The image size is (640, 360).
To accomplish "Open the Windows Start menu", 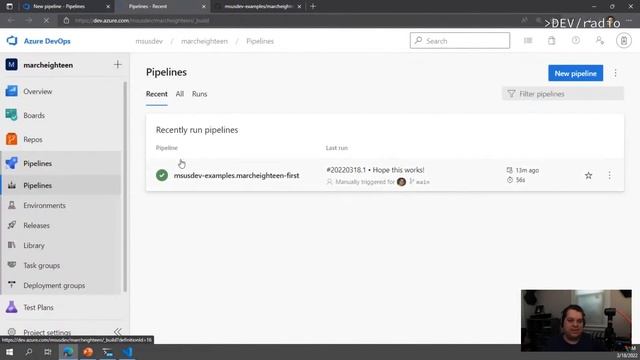I will pos(9,352).
